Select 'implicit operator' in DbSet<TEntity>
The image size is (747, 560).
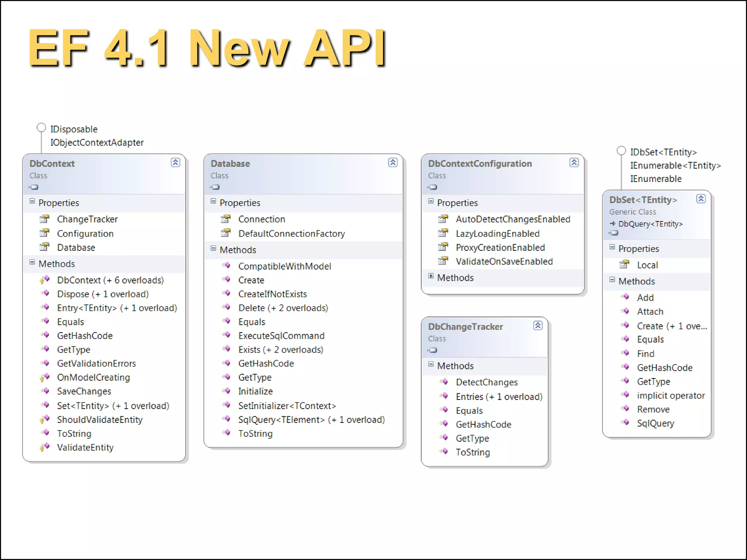coord(671,396)
